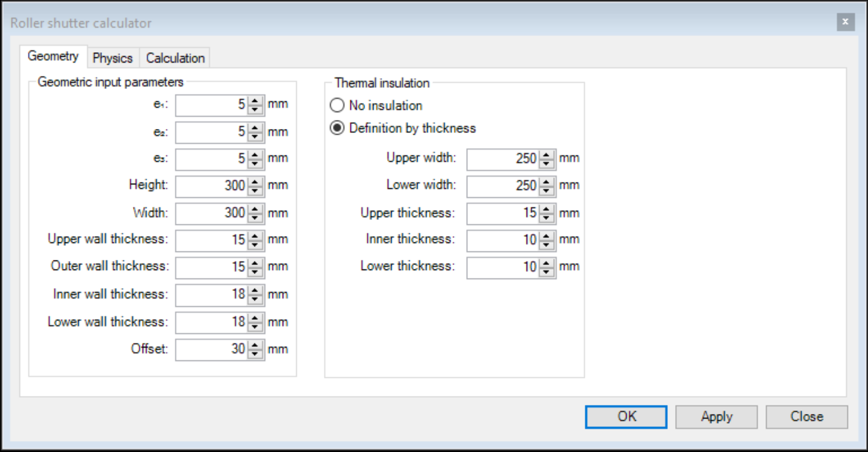Click the Outer wall thickness input field
Image resolution: width=868 pixels, height=452 pixels.
pos(211,267)
